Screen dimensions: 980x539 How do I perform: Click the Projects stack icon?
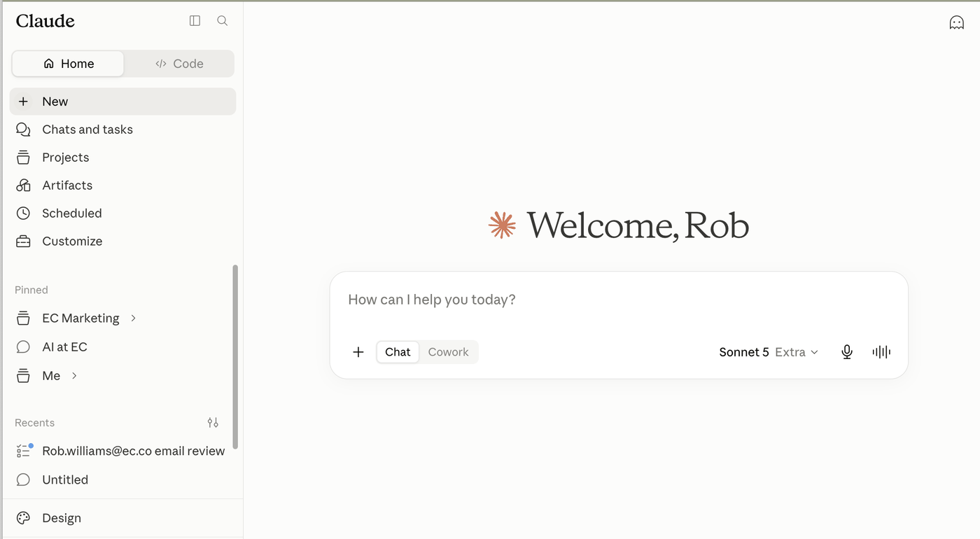(23, 157)
